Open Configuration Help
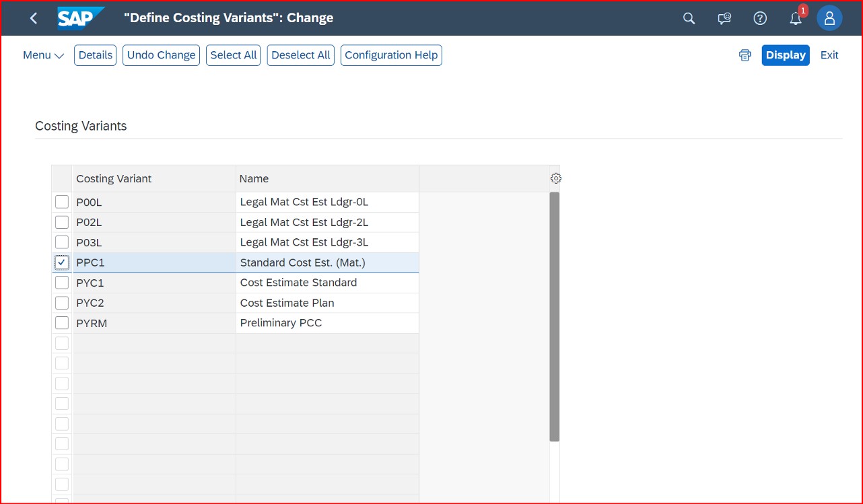The width and height of the screenshot is (863, 504). click(391, 55)
